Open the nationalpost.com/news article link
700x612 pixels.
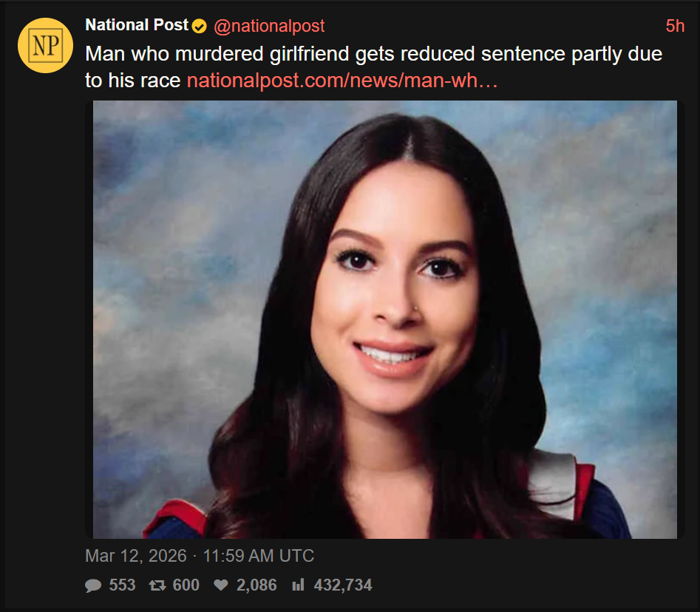(x=342, y=81)
